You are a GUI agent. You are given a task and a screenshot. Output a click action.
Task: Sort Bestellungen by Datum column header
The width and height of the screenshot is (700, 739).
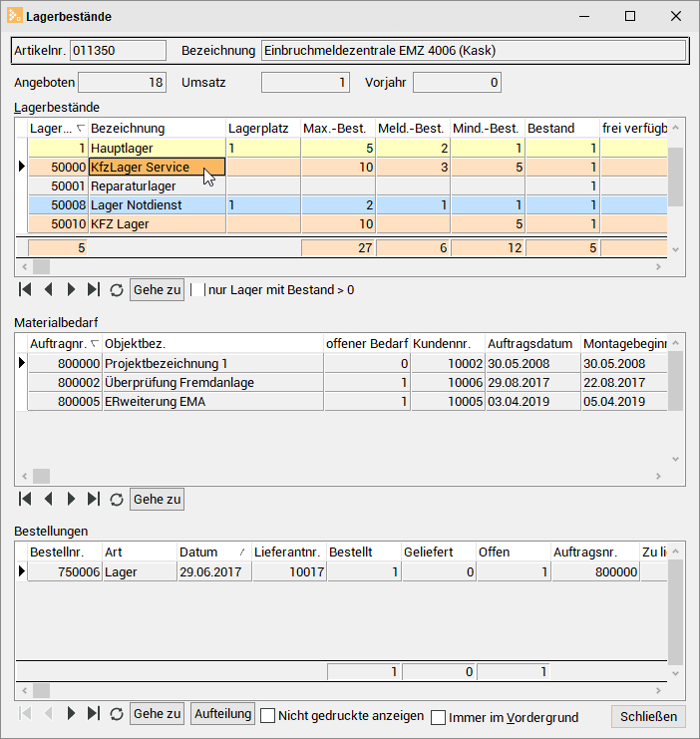coord(214,552)
